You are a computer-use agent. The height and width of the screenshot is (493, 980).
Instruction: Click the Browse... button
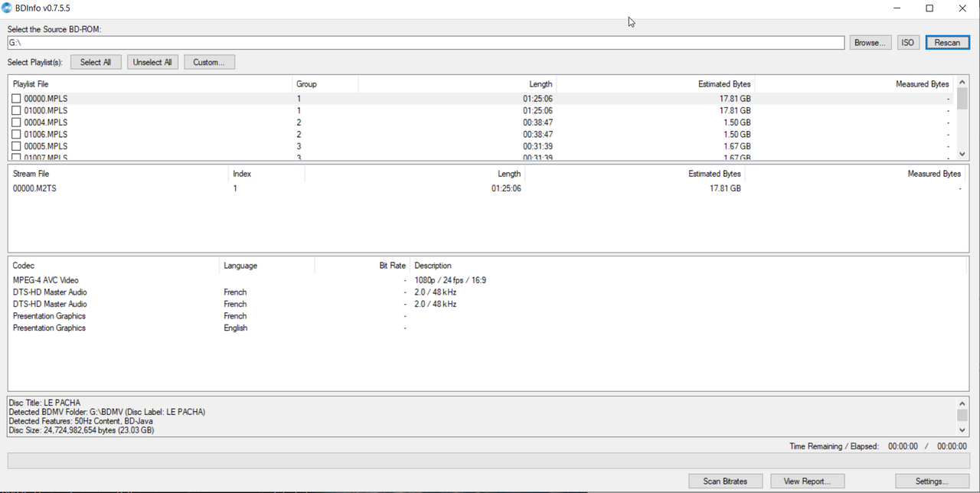tap(871, 43)
